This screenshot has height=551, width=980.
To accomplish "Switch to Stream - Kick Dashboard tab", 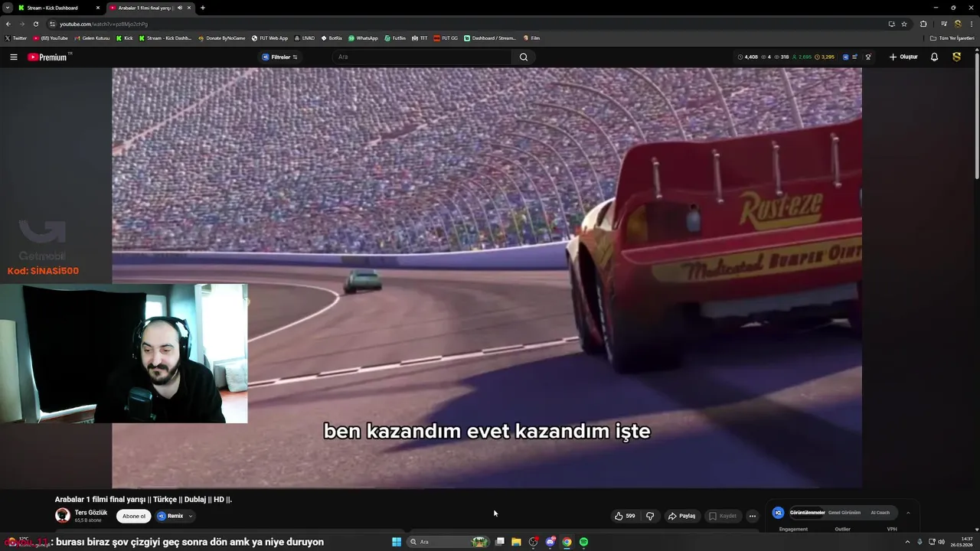I will click(59, 8).
